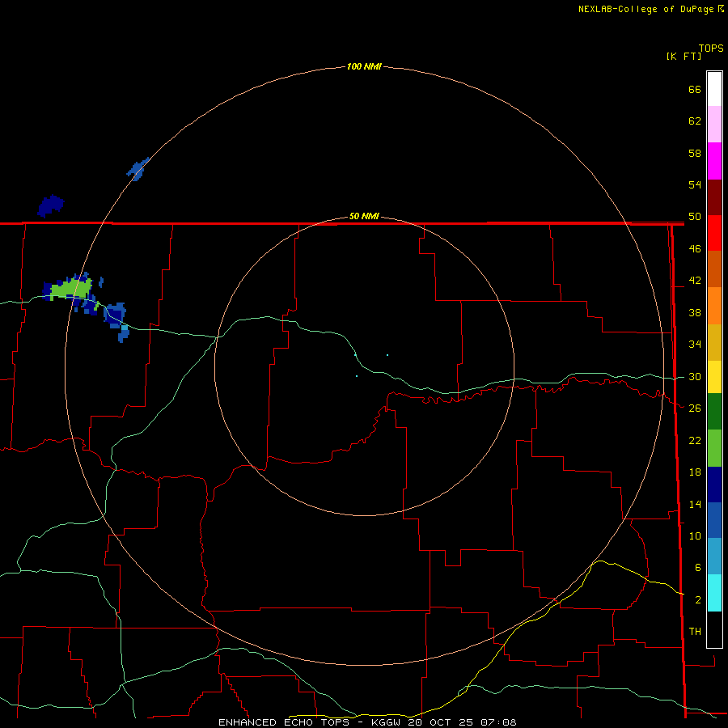Click the 100 NMI range ring label
Screen dimensions: 728x728
tap(364, 66)
